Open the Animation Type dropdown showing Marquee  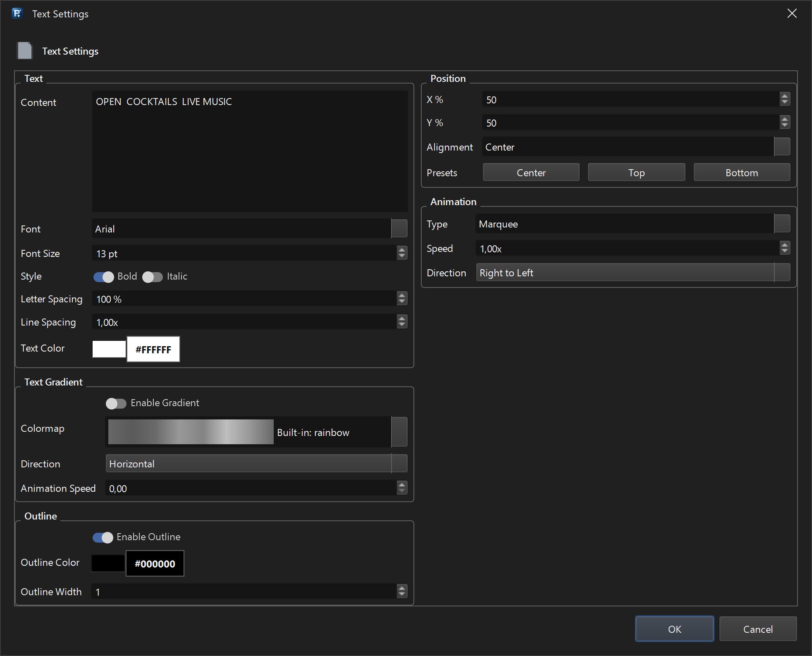(x=633, y=224)
